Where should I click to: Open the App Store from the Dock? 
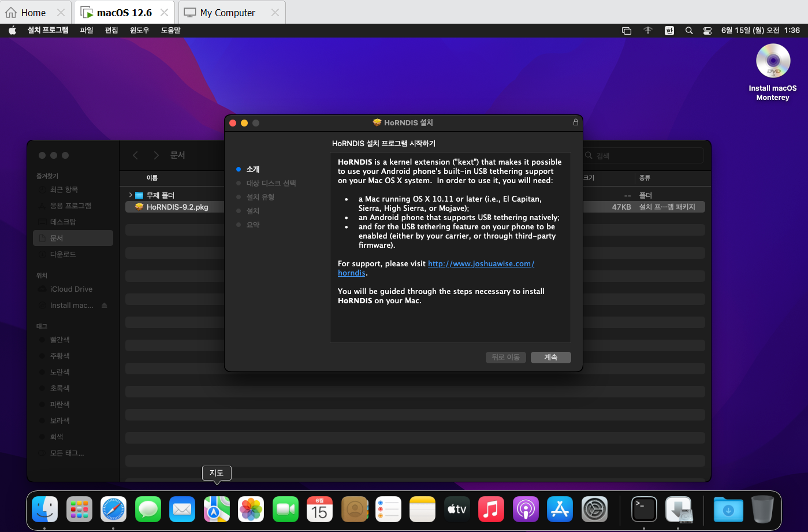click(x=560, y=509)
